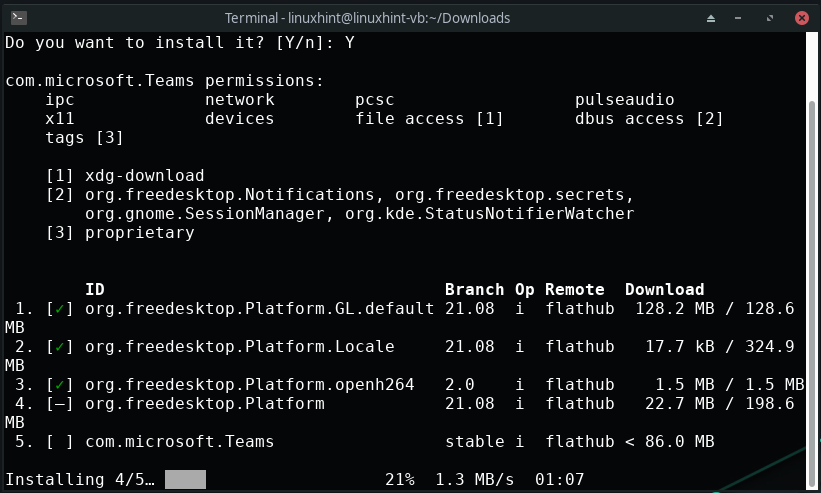Click the checkmark beside Platform.GL.default

(x=60, y=309)
